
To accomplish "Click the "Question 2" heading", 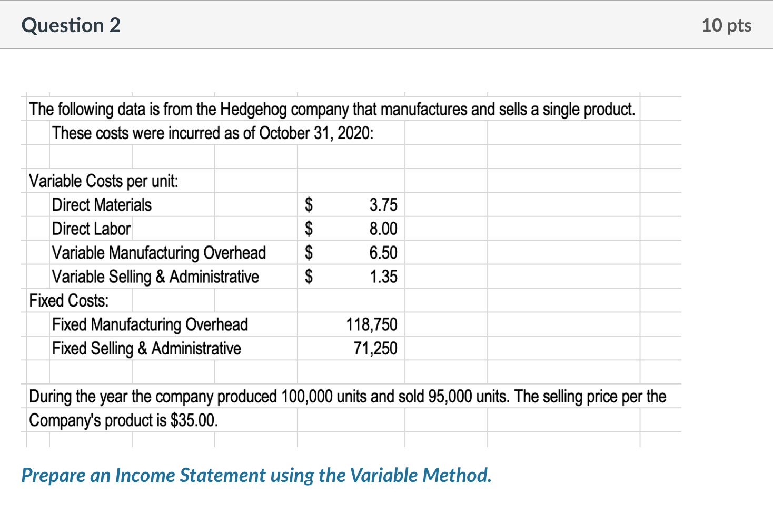I will (71, 25).
